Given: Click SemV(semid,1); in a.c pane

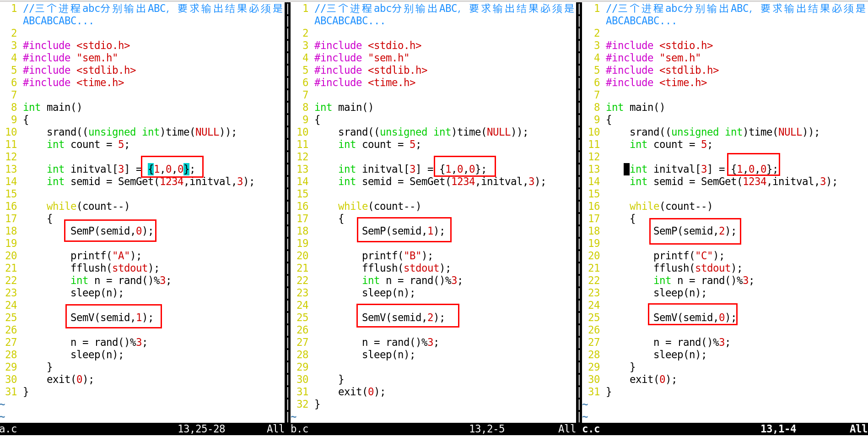Looking at the screenshot, I should (x=112, y=317).
